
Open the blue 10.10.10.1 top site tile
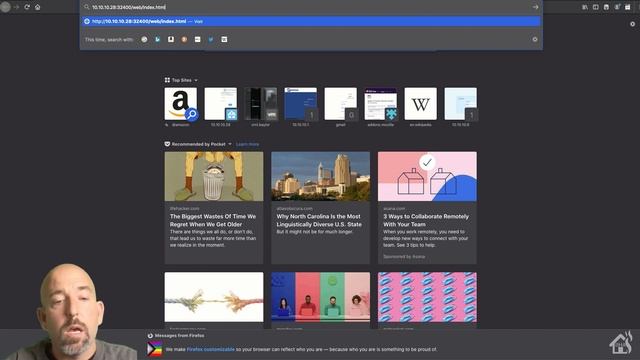[x=300, y=104]
